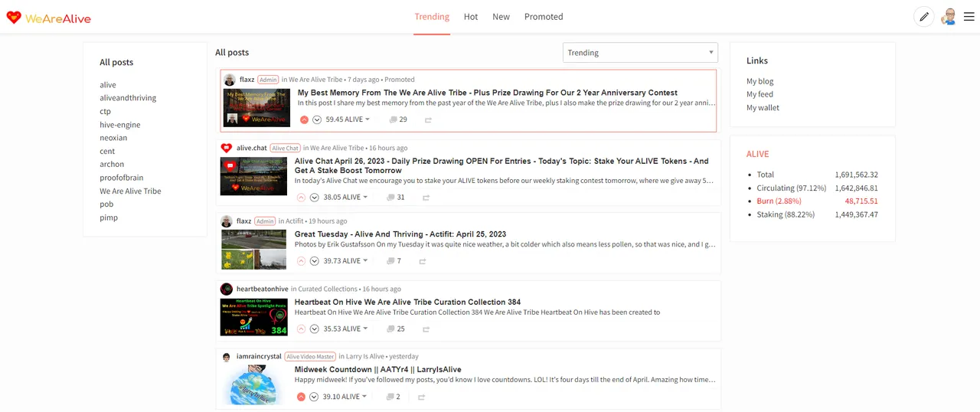980x412 pixels.
Task: Open the Burn (2.88%) stat link
Action: pyautogui.click(x=779, y=201)
